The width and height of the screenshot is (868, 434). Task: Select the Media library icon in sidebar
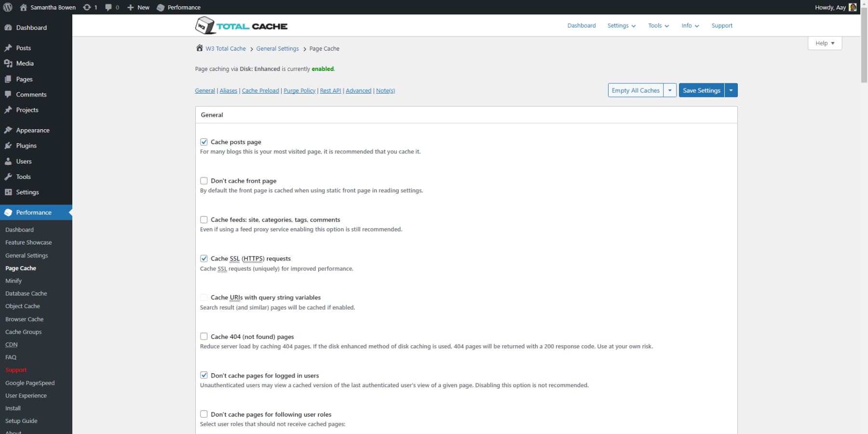pyautogui.click(x=8, y=63)
